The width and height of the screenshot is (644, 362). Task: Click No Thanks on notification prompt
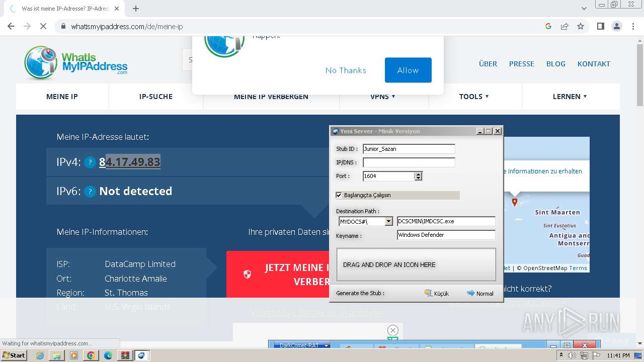click(x=346, y=70)
